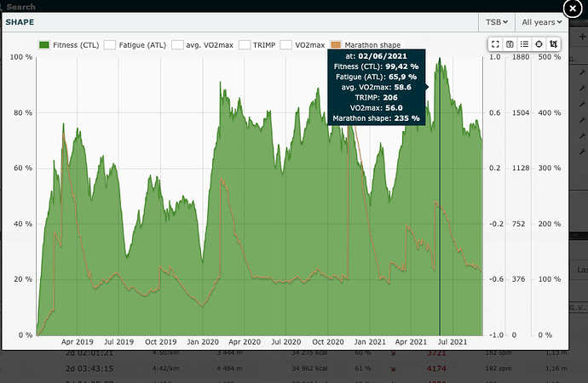This screenshot has width=588, height=383.
Task: Click the Jan 2021 axis label
Action: (370, 342)
